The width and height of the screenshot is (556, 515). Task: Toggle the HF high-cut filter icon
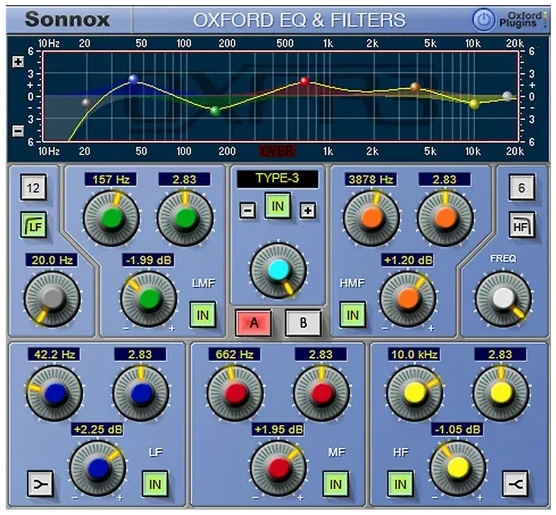pos(521,225)
